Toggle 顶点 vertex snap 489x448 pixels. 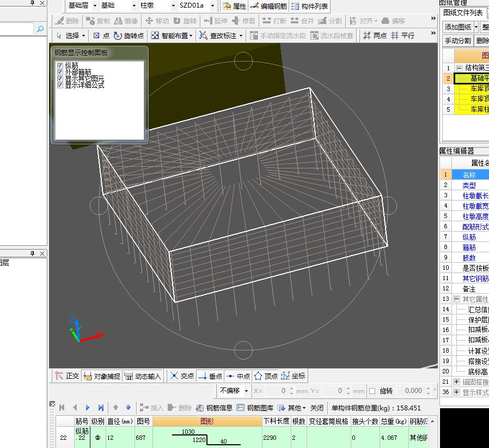pos(266,376)
